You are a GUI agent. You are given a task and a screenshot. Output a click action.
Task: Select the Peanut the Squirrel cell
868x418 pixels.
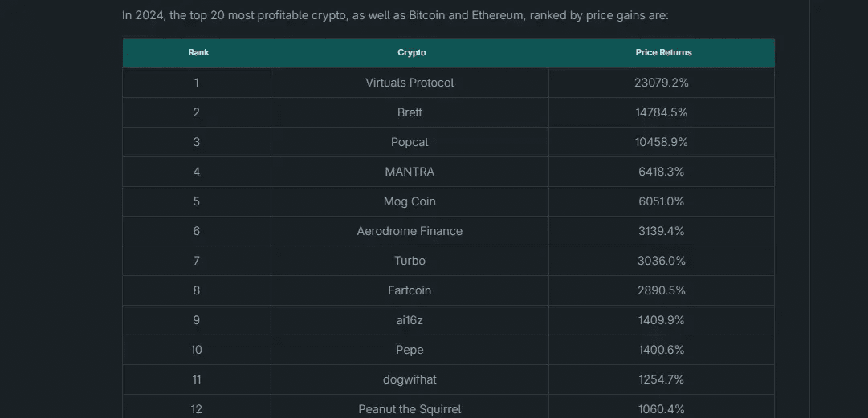click(410, 408)
